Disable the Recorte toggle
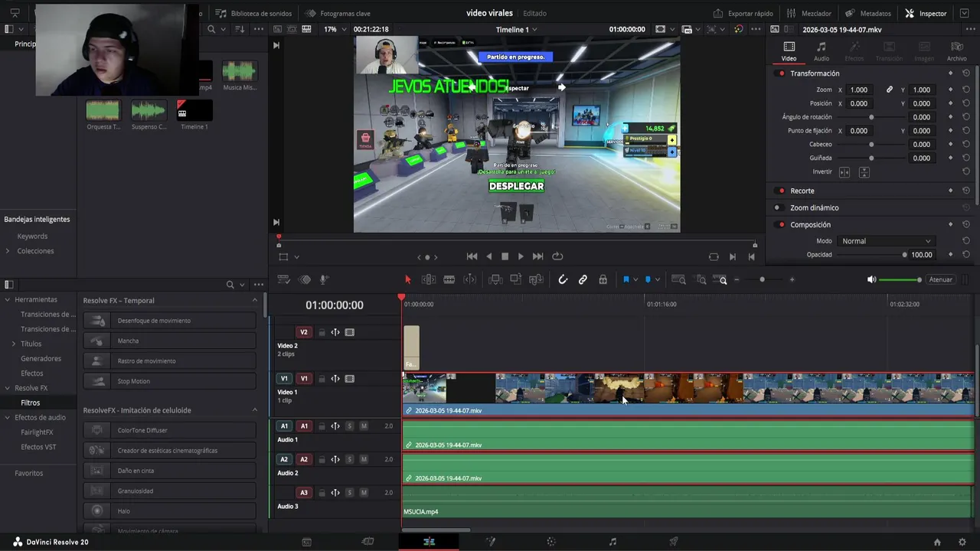This screenshot has width=980, height=551. pos(781,191)
